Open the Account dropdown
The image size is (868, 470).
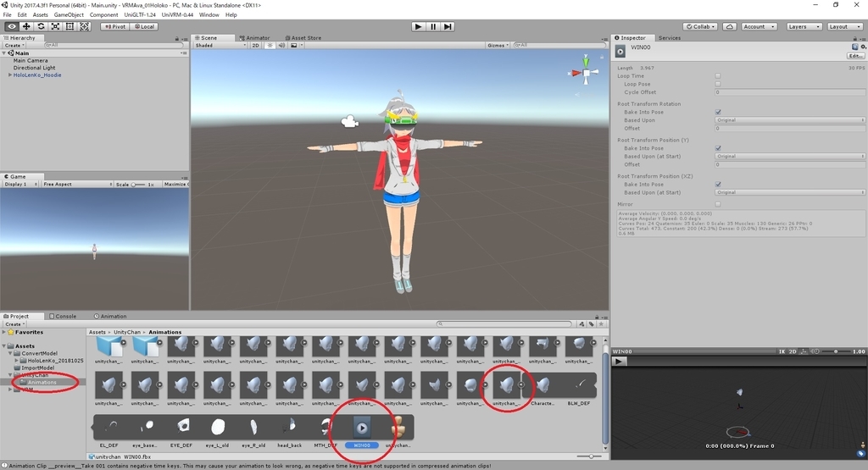point(759,26)
